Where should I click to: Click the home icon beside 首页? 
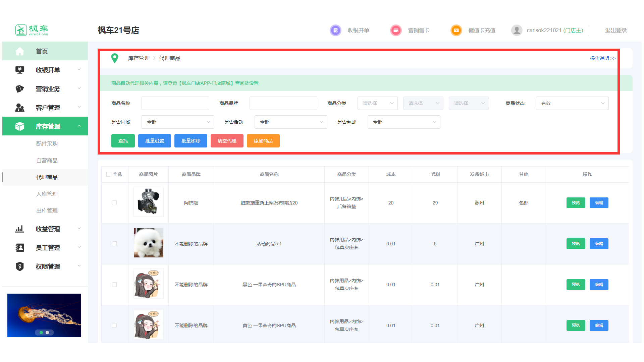click(x=20, y=51)
